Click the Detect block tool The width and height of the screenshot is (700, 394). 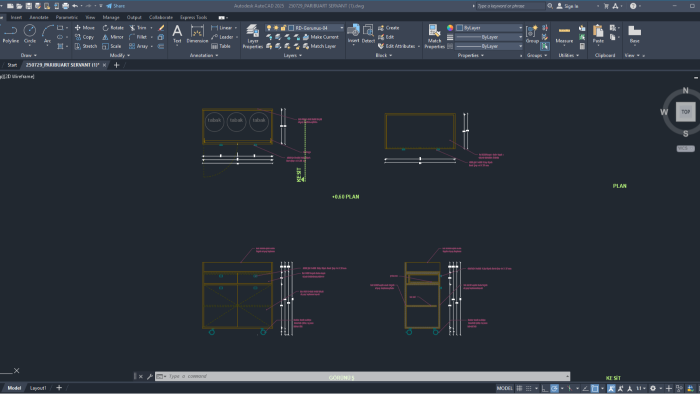coord(368,34)
